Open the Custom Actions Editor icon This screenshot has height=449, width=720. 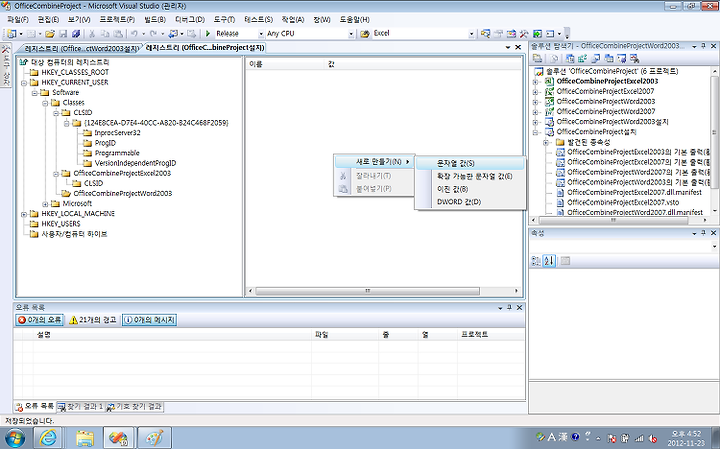click(622, 58)
